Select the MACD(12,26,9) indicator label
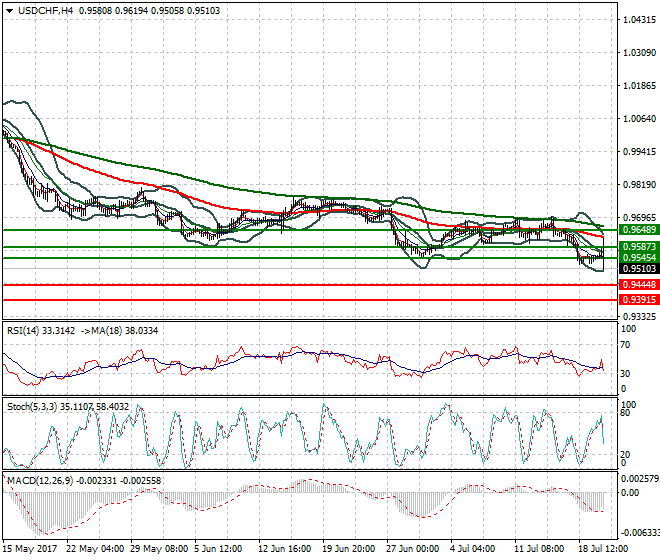The height and width of the screenshot is (560, 660). (x=40, y=480)
